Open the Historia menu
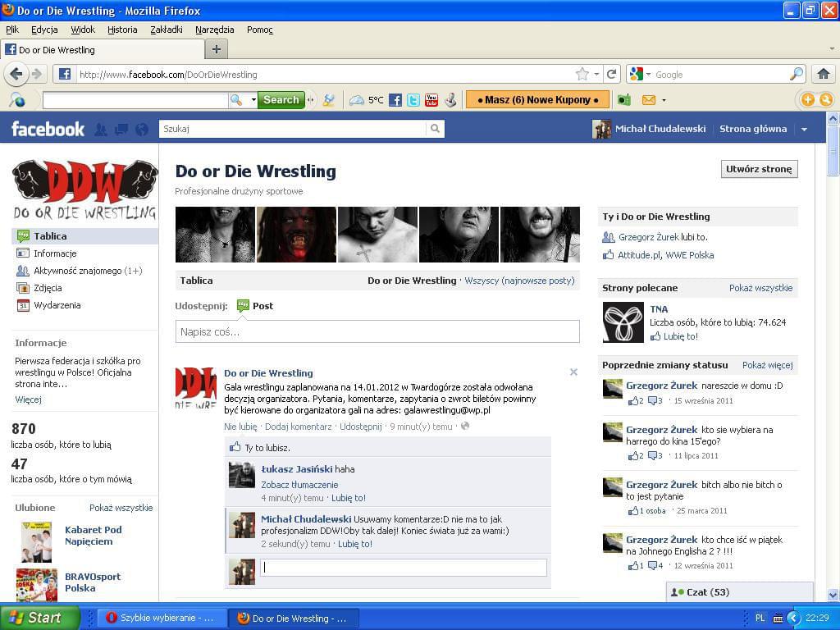The width and height of the screenshot is (840, 630). pos(122,30)
